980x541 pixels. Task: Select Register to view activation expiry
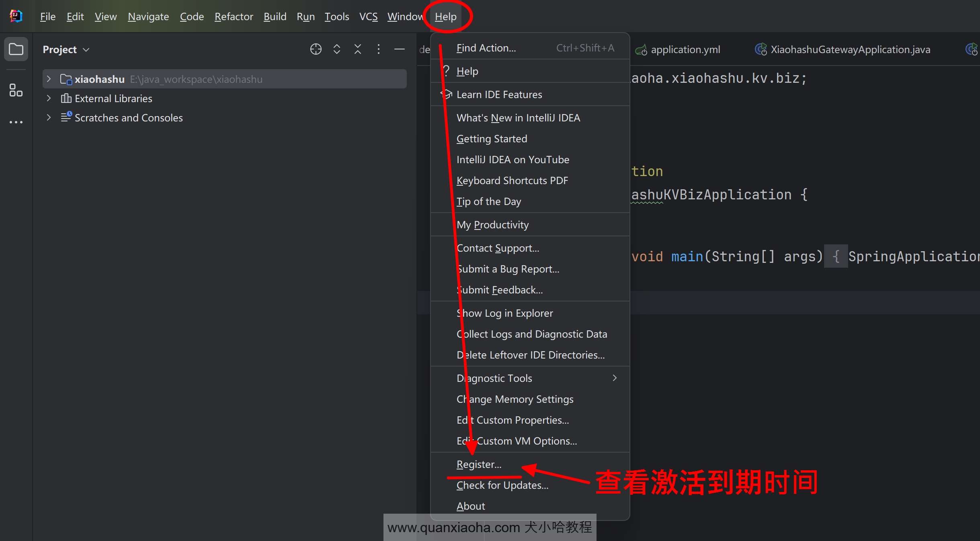pyautogui.click(x=478, y=464)
